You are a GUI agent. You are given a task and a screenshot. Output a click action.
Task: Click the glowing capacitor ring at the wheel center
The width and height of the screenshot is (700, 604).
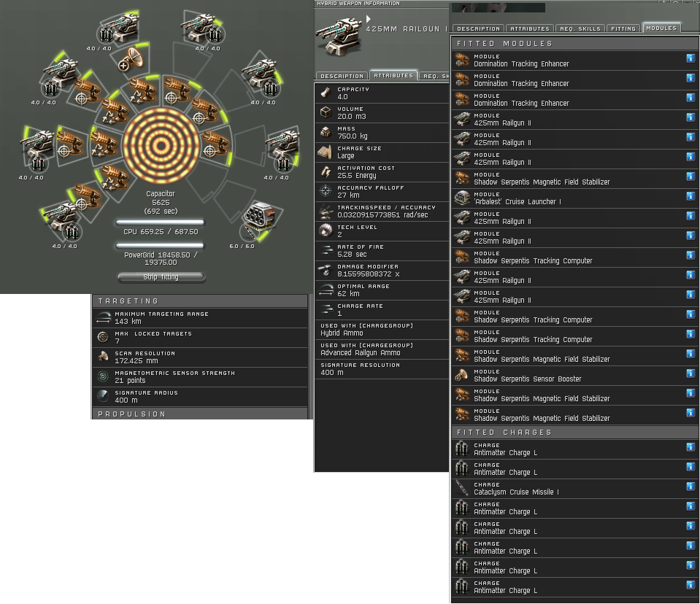click(161, 145)
